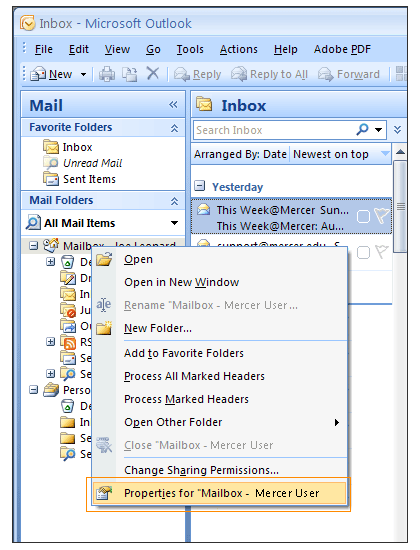The width and height of the screenshot is (420, 550).
Task: Click the Personal Folders icon
Action: pos(51,390)
